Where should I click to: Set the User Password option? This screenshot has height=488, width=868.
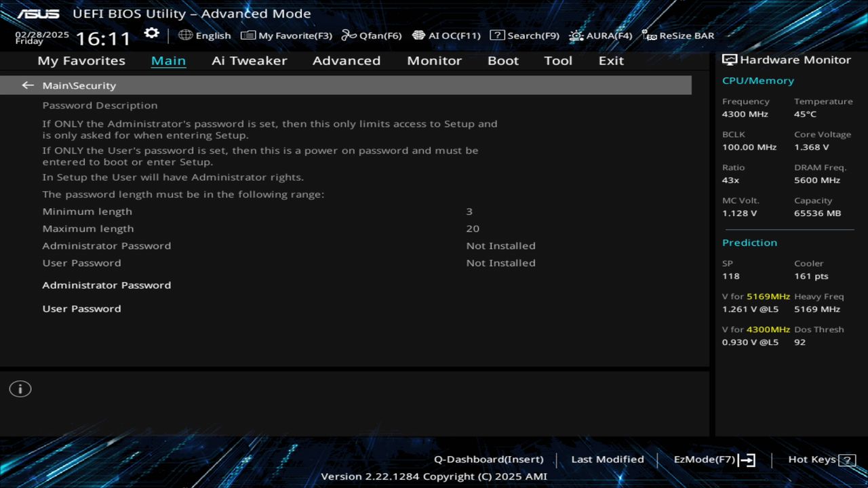point(81,308)
